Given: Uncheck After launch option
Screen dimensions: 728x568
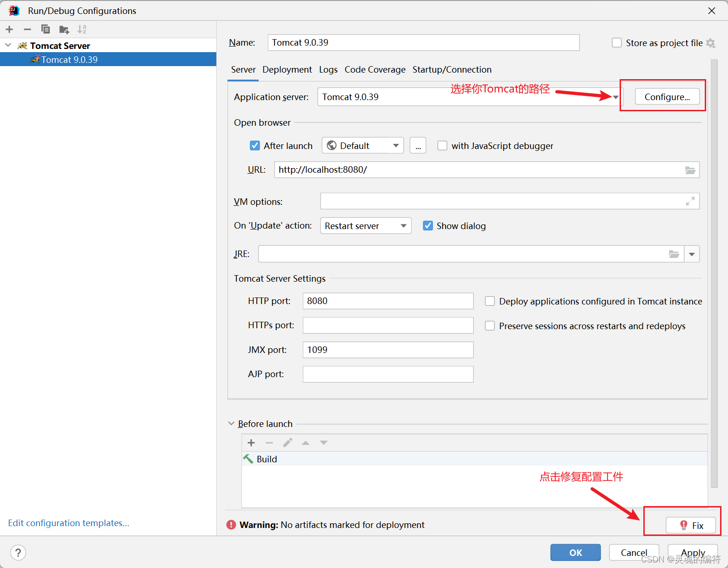Looking at the screenshot, I should tap(255, 146).
